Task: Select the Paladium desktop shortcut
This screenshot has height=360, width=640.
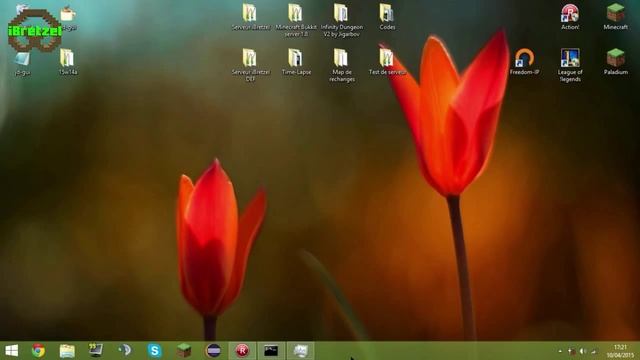Action: point(615,61)
